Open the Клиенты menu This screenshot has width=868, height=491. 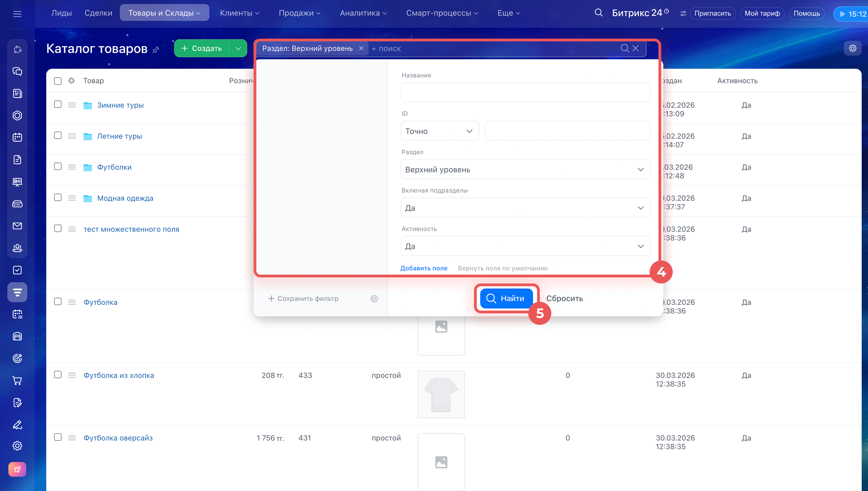[239, 13]
